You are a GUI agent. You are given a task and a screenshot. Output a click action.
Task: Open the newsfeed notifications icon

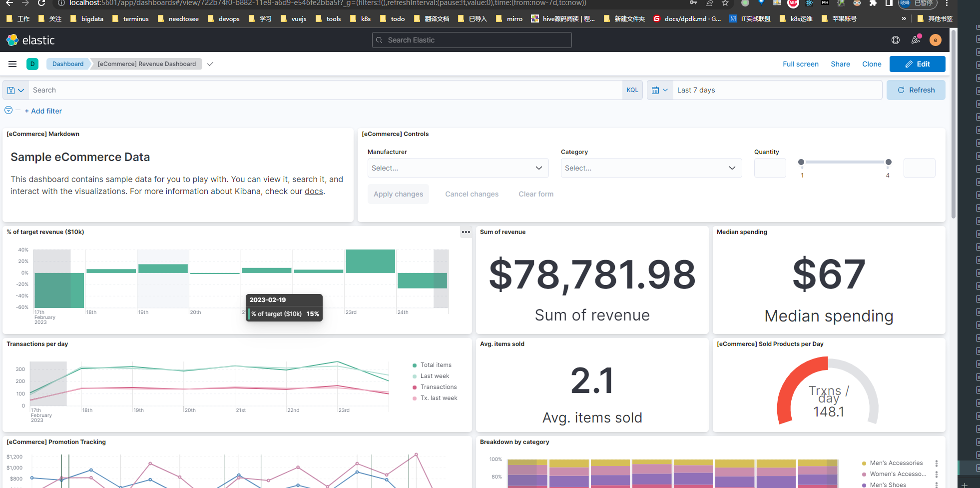(916, 40)
